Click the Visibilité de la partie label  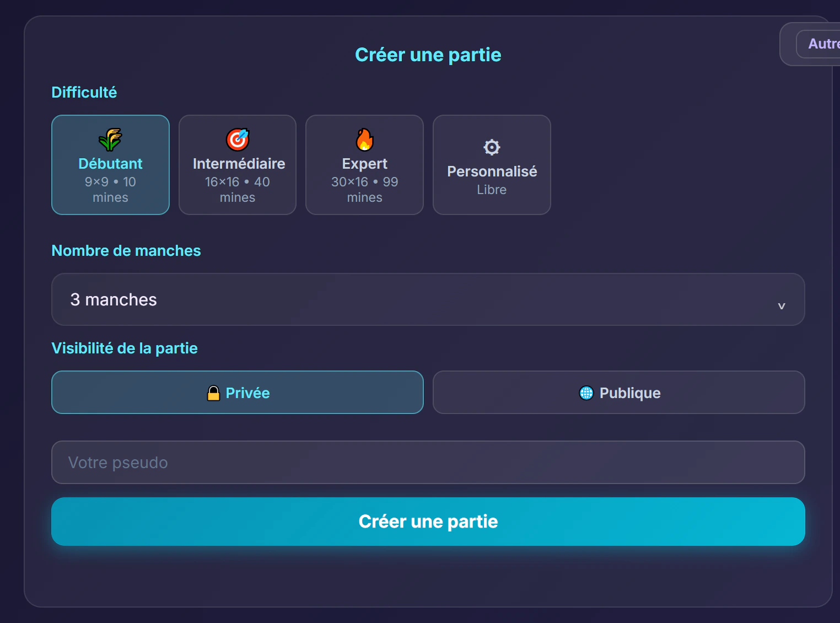125,348
